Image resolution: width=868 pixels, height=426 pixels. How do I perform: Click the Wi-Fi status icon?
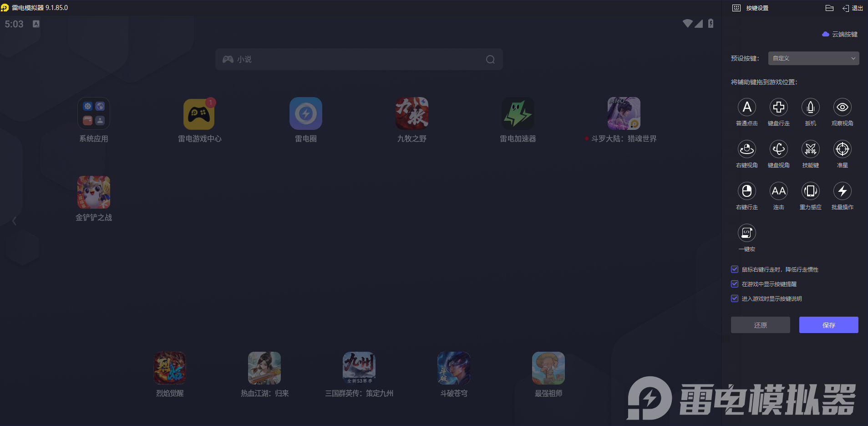pos(687,23)
